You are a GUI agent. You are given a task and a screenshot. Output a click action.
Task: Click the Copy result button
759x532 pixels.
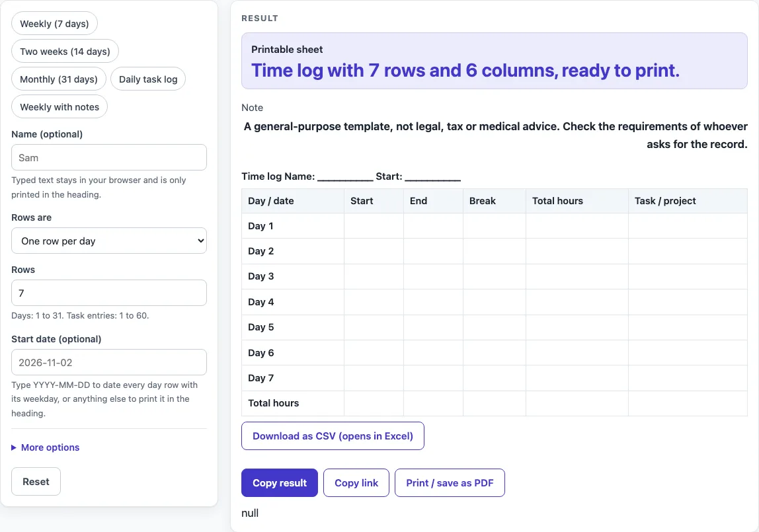pos(279,482)
